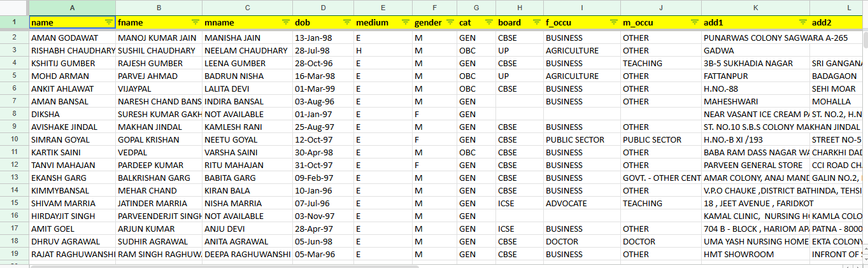Image resolution: width=868 pixels, height=268 pixels.
Task: Click the board column filter icon
Action: pyautogui.click(x=536, y=22)
